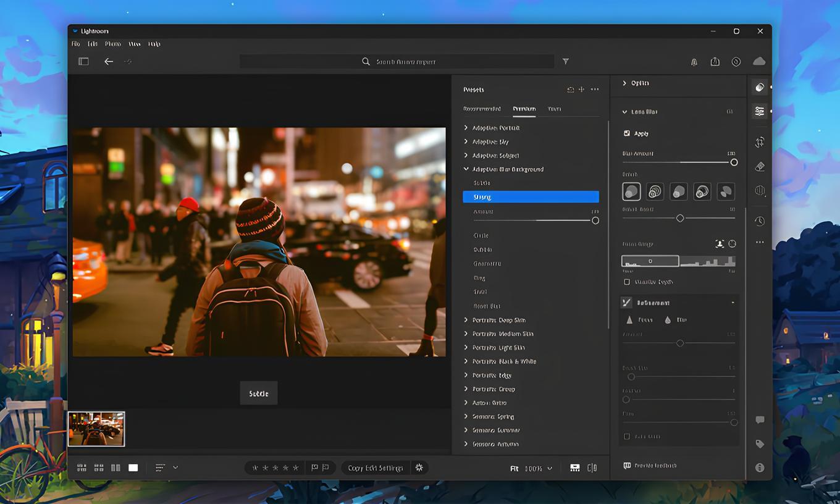
Task: Toggle the Visualize Depth checkbox
Action: tap(626, 282)
